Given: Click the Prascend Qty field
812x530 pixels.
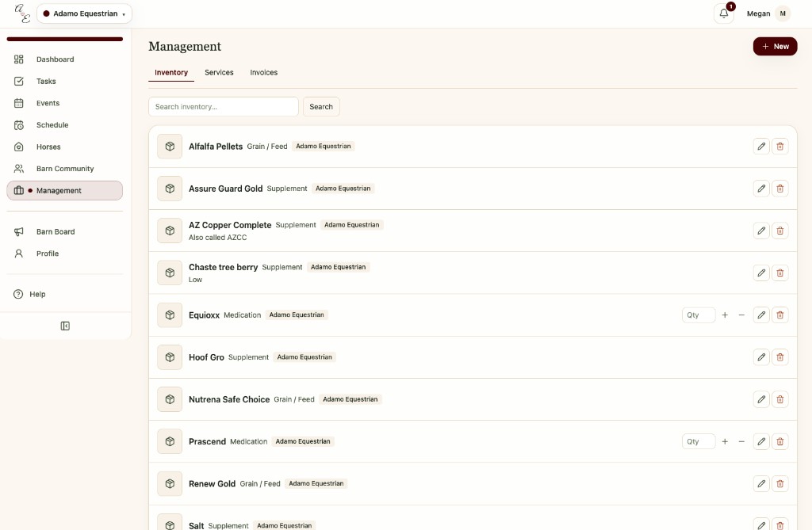Looking at the screenshot, I should 699,441.
